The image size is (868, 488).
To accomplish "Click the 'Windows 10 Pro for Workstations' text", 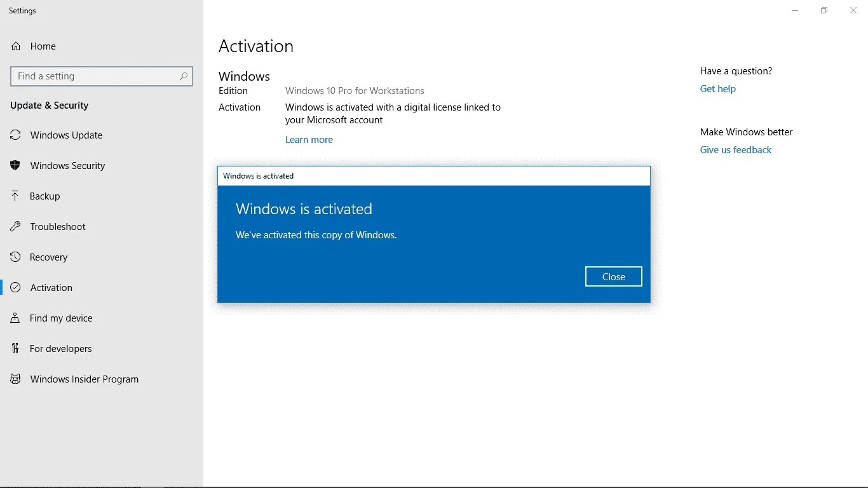I will tap(355, 91).
